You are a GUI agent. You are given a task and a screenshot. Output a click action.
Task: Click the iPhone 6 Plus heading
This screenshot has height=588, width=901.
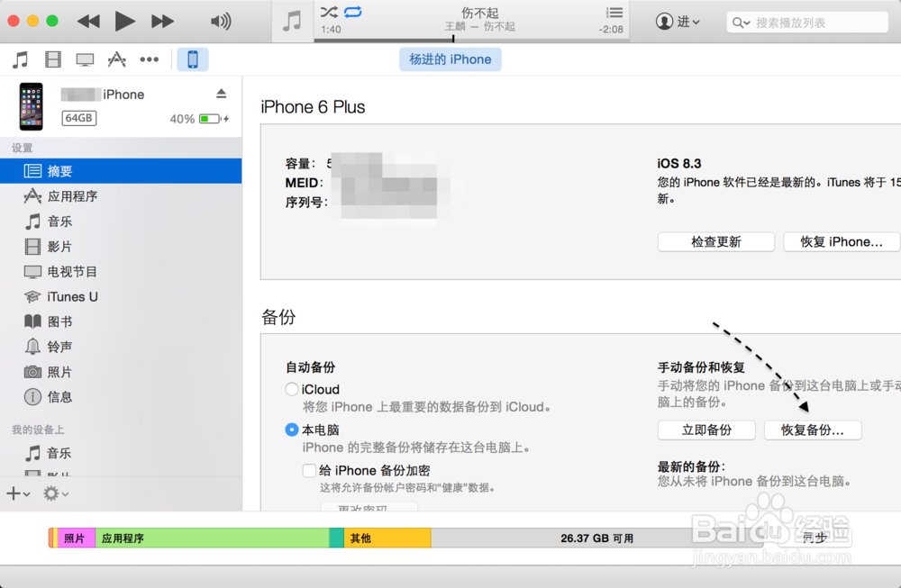[x=313, y=107]
